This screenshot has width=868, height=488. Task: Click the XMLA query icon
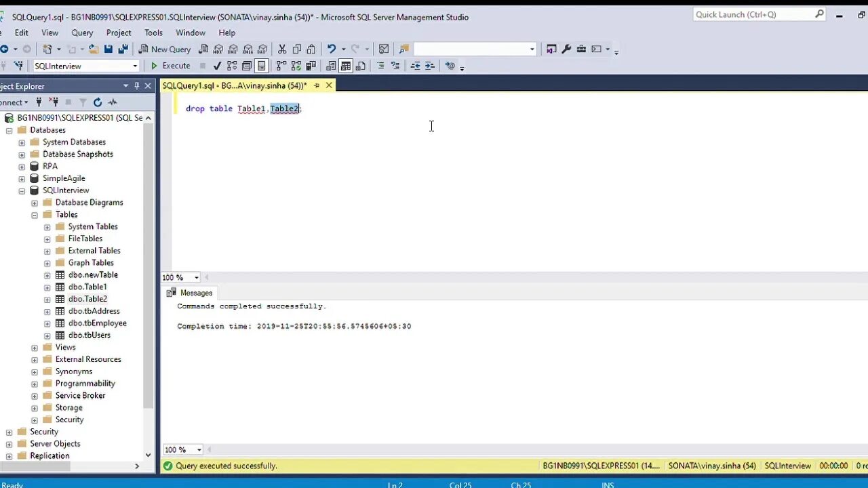(x=248, y=49)
